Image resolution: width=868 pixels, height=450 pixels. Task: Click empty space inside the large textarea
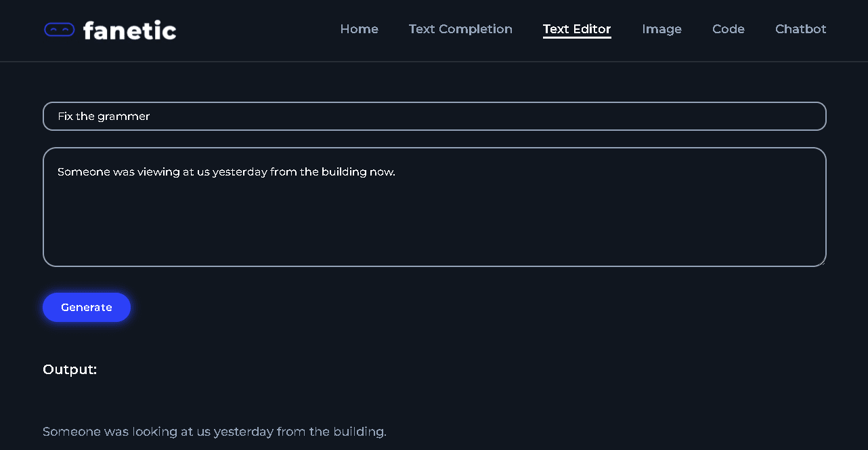pyautogui.click(x=435, y=224)
